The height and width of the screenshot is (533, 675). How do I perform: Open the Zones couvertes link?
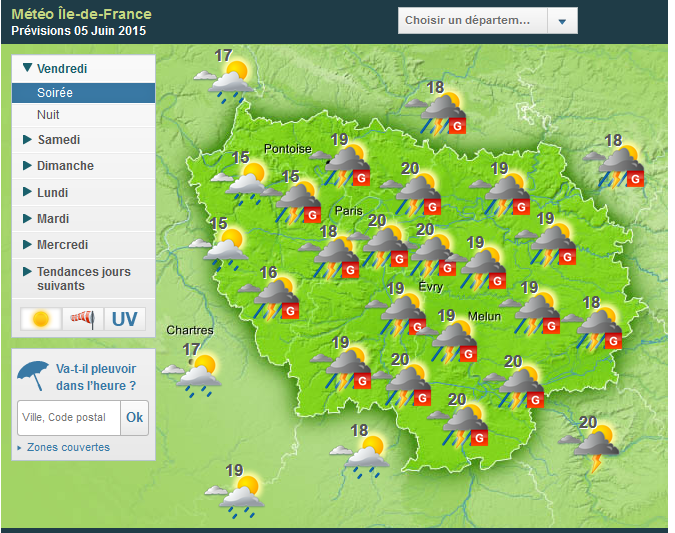pyautogui.click(x=68, y=447)
